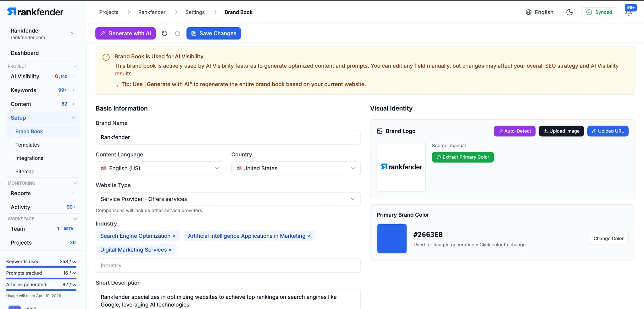Click the blue primary brand color swatch
This screenshot has height=309, width=644.
point(392,239)
